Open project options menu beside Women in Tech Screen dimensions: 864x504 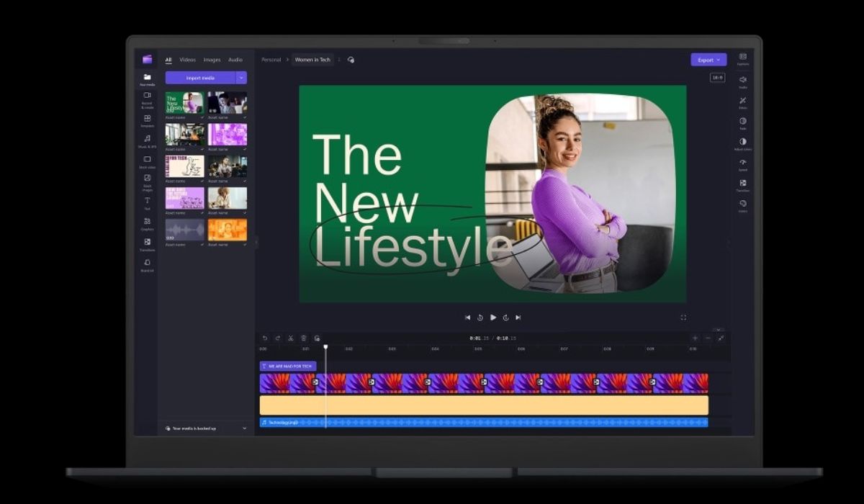pos(339,60)
